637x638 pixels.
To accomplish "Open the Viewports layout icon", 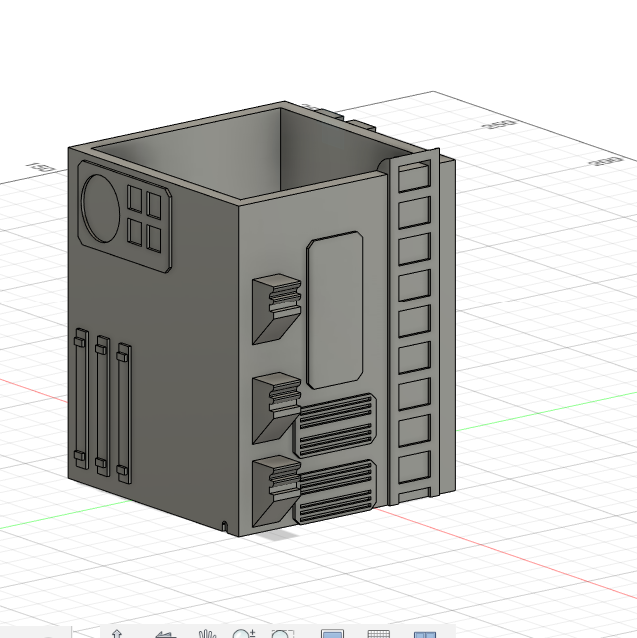I will click(425, 634).
